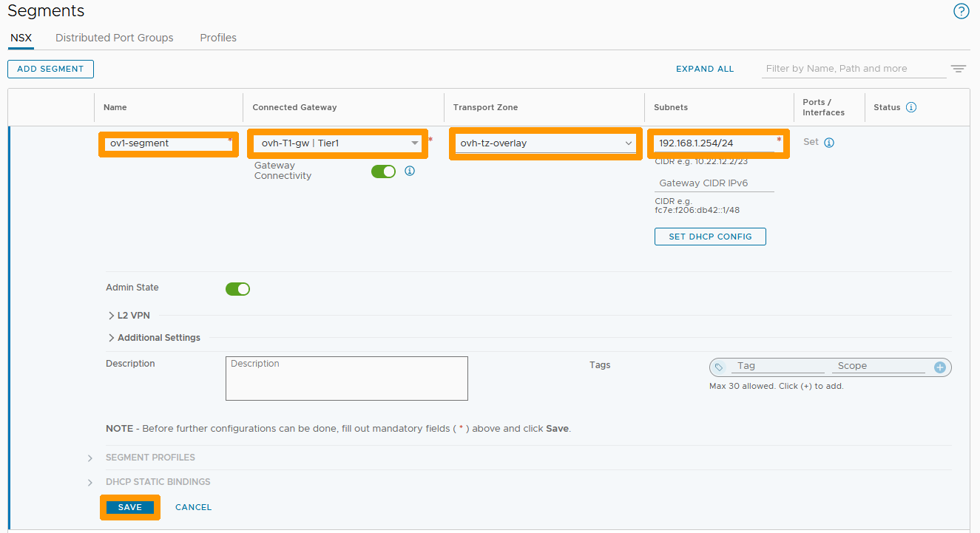Image resolution: width=980 pixels, height=533 pixels.
Task: Click the filter lines icon beside search
Action: point(959,69)
